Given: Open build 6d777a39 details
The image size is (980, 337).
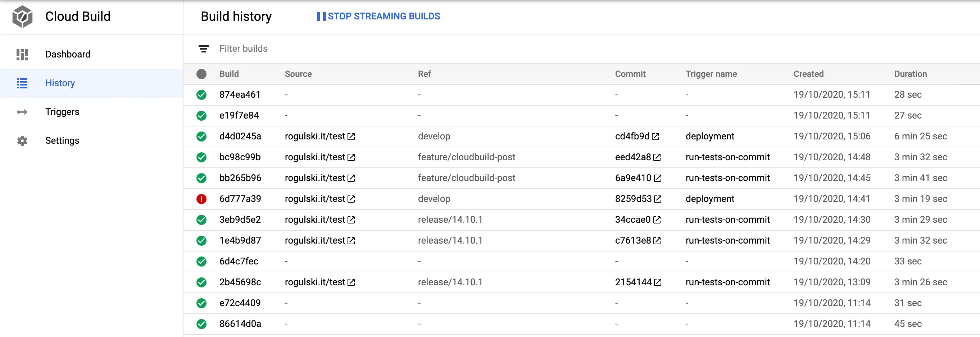Looking at the screenshot, I should (x=240, y=199).
